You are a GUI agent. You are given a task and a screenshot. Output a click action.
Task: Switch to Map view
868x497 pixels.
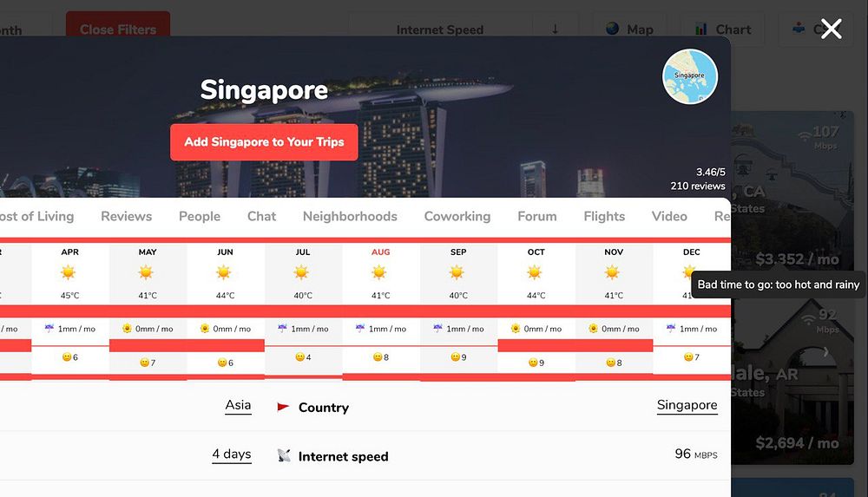point(630,29)
